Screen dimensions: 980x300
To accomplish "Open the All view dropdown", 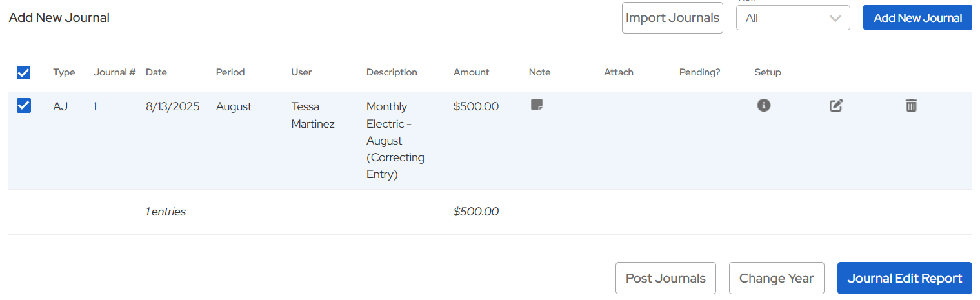I will (792, 18).
